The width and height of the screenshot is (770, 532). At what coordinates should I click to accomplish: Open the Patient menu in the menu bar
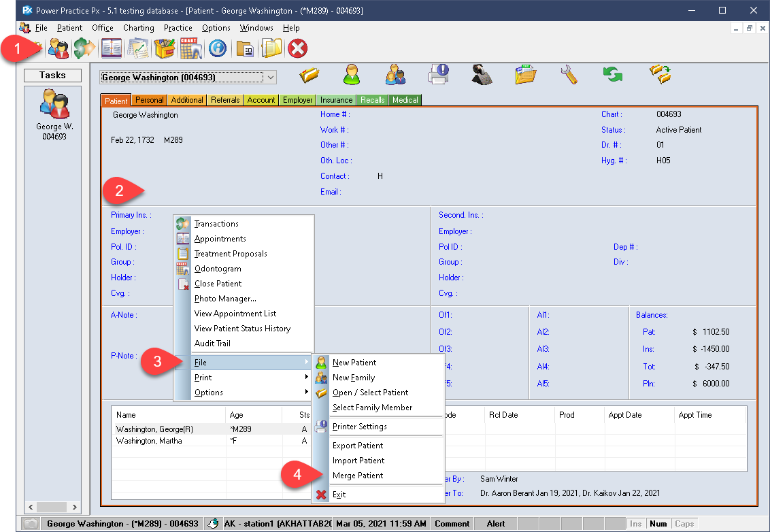[70, 28]
